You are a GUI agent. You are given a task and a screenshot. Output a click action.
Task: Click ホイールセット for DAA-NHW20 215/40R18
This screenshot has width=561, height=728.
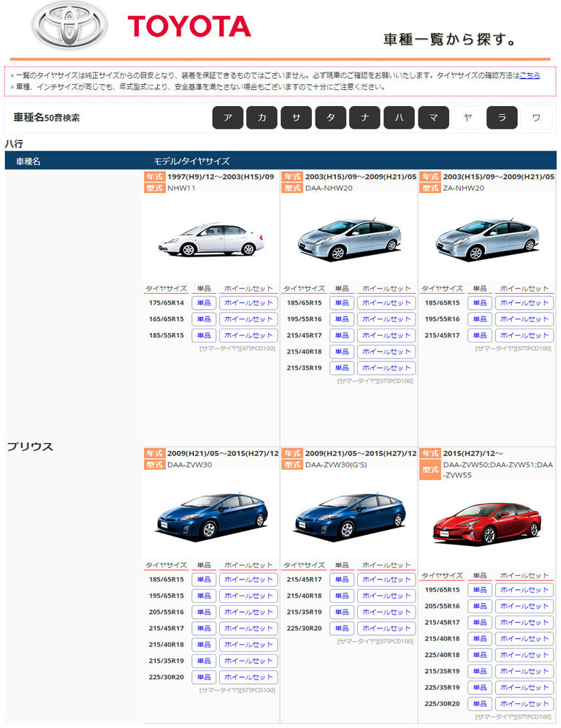point(386,352)
